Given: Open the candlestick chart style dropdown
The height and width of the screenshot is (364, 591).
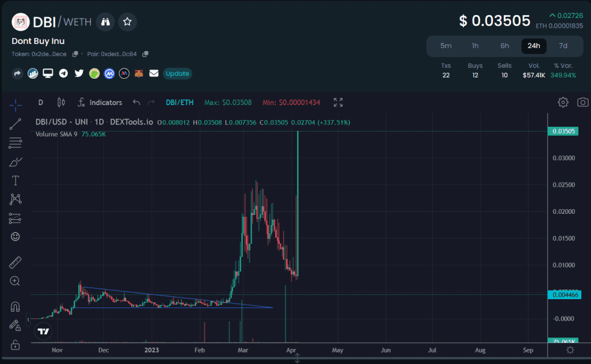Looking at the screenshot, I should click(x=61, y=102).
